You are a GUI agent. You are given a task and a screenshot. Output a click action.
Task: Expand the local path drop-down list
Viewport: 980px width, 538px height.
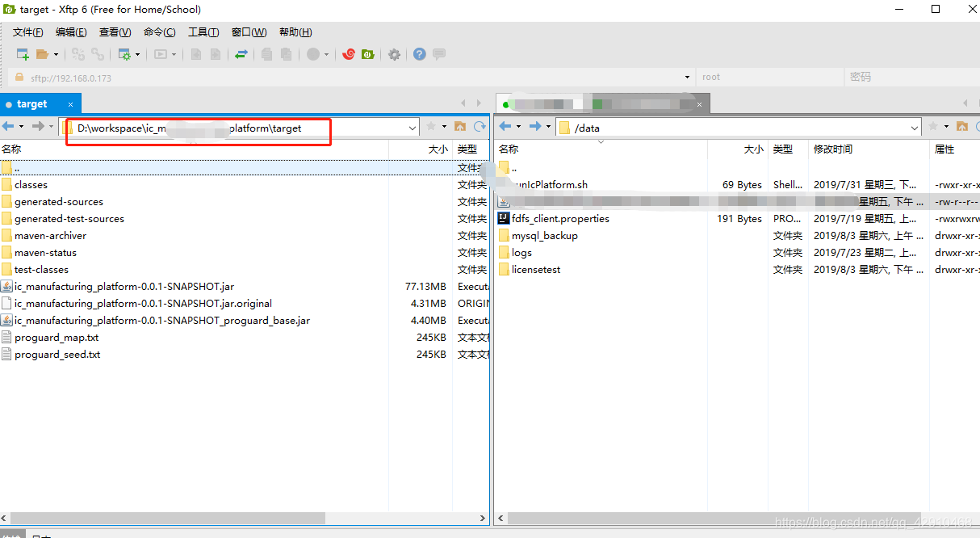[x=413, y=127]
